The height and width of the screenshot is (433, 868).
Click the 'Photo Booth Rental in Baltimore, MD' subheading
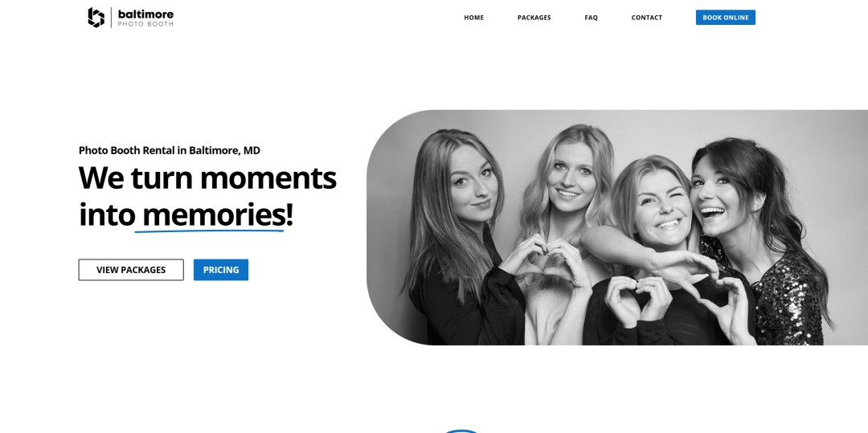[x=170, y=150]
